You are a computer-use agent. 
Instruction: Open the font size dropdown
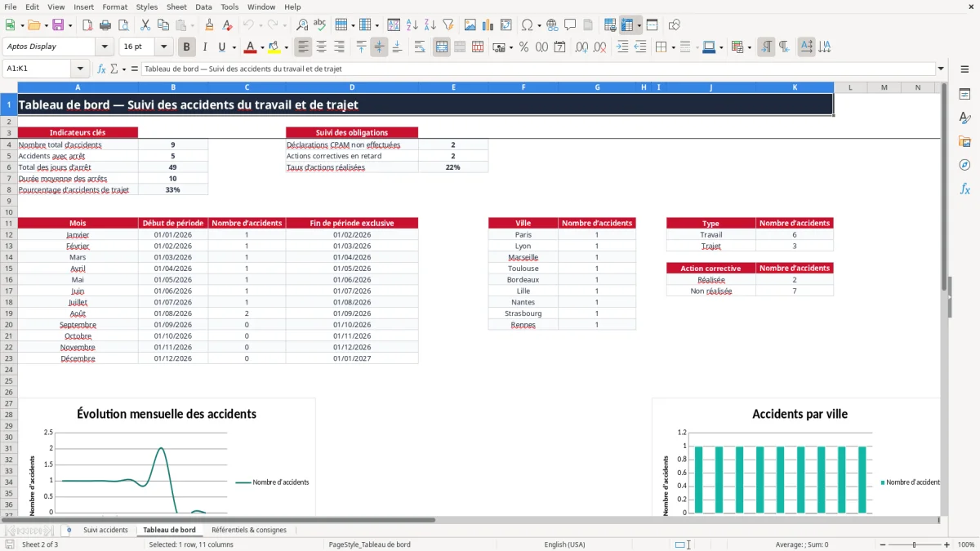click(164, 47)
